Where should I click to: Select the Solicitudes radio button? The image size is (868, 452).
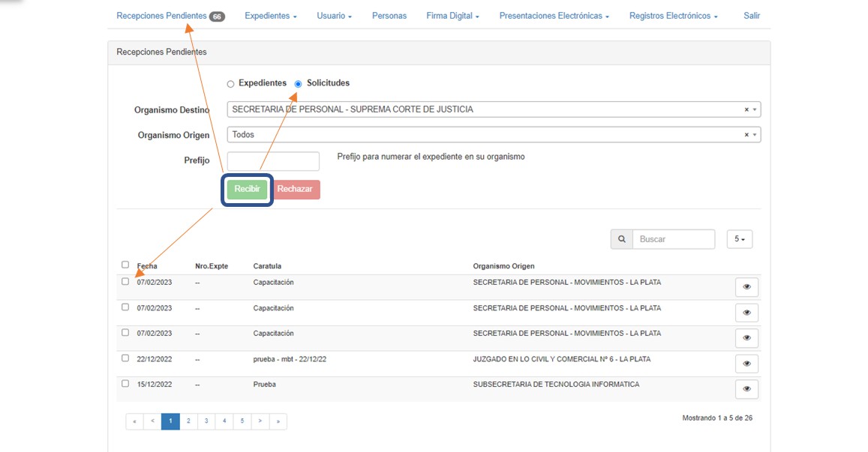coord(299,84)
